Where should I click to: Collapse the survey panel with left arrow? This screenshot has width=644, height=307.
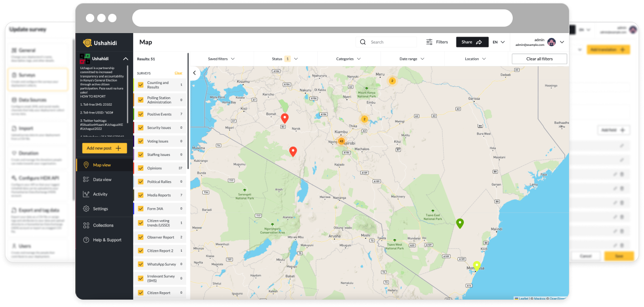194,73
